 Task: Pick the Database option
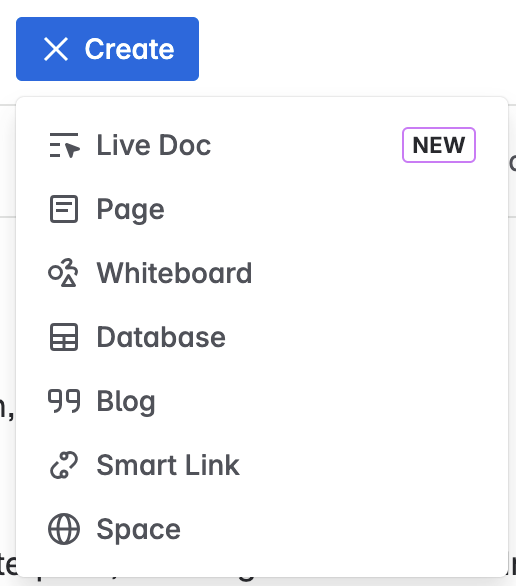tap(262, 337)
